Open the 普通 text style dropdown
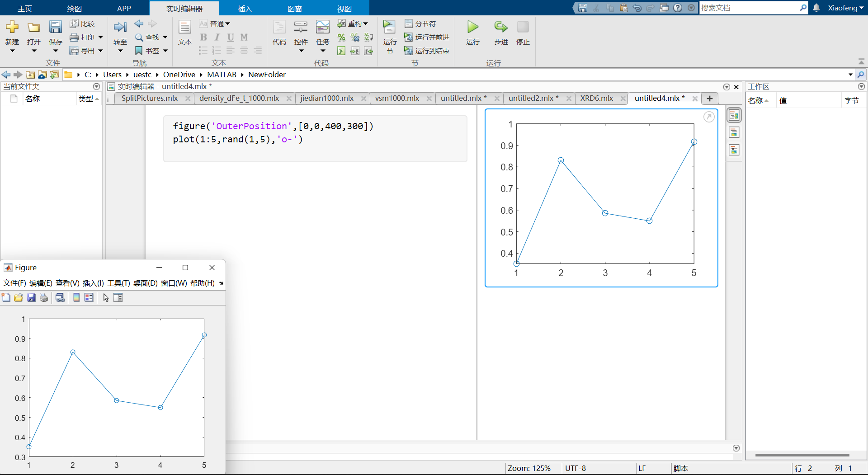This screenshot has height=475, width=868. click(220, 24)
